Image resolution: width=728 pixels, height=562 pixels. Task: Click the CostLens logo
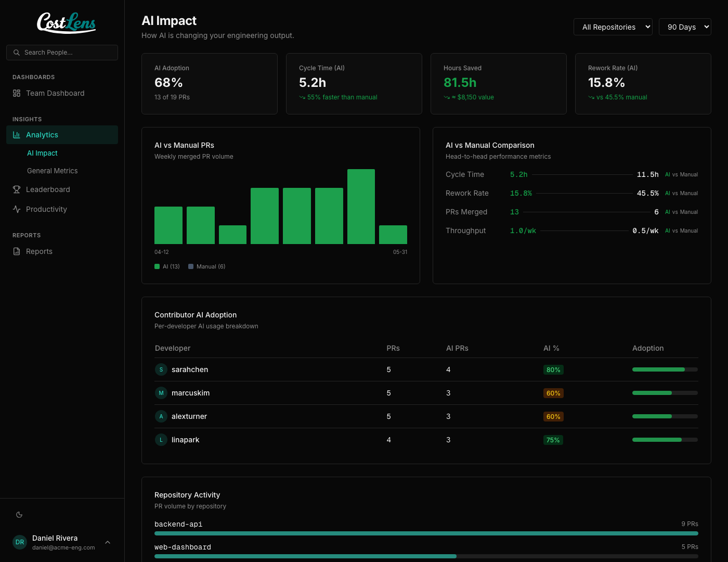66,22
